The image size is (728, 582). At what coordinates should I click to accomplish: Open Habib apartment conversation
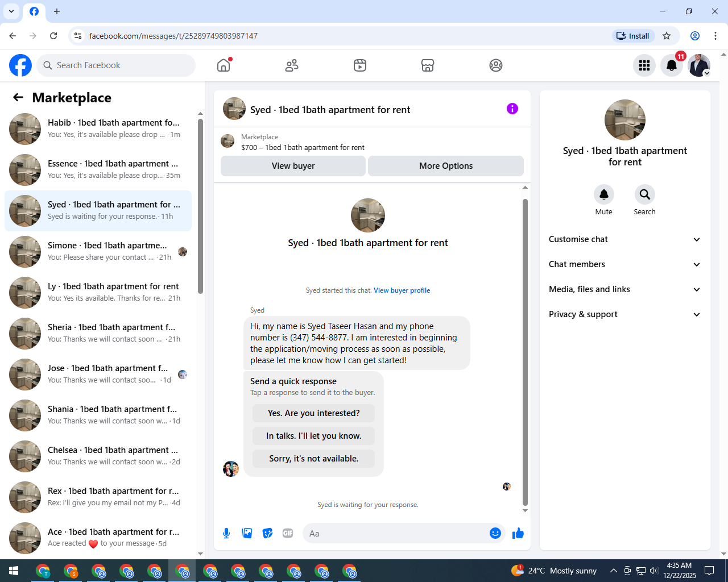[x=98, y=129]
